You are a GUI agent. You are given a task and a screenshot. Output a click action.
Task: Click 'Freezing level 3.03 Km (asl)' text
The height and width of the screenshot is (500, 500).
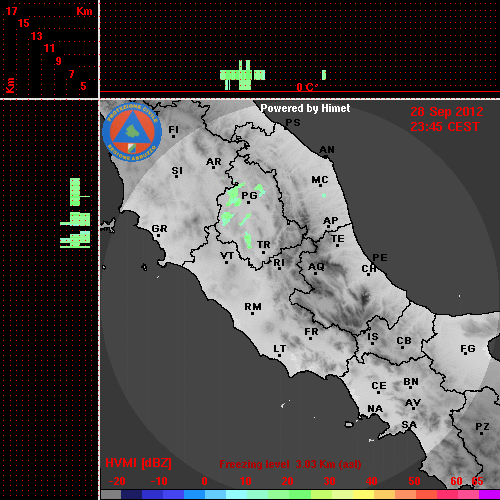point(290,464)
